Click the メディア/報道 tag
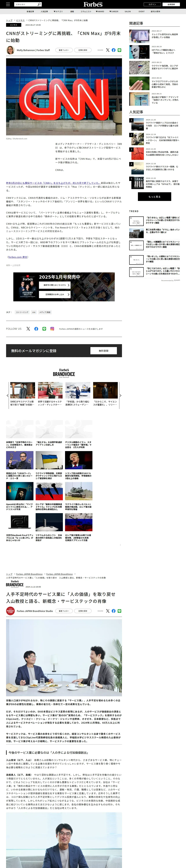This screenshot has height=868, width=186. coord(45,312)
